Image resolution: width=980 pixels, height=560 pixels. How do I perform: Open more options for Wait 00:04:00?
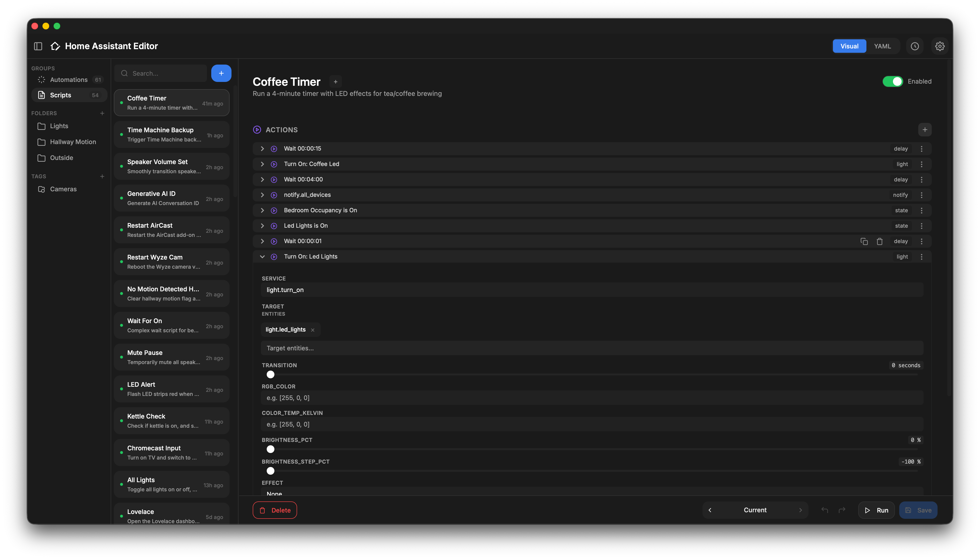tap(921, 179)
